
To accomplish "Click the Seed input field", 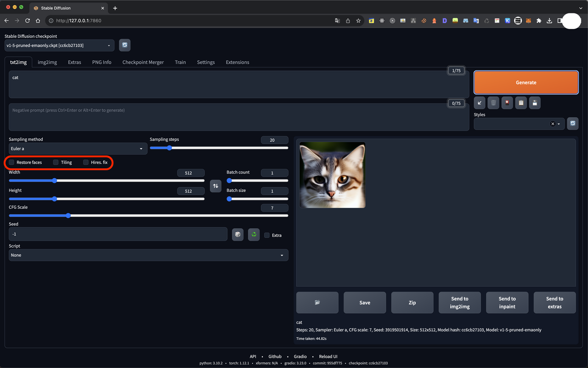I will click(x=118, y=234).
